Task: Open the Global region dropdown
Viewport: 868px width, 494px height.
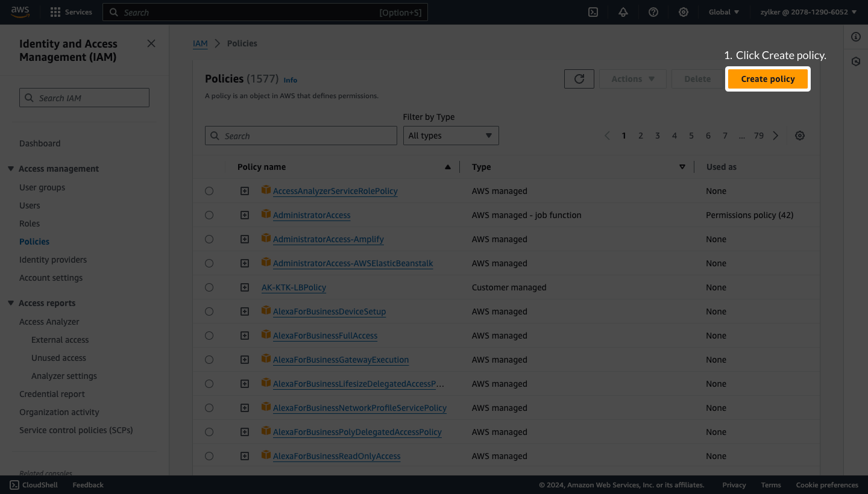Action: click(x=724, y=12)
